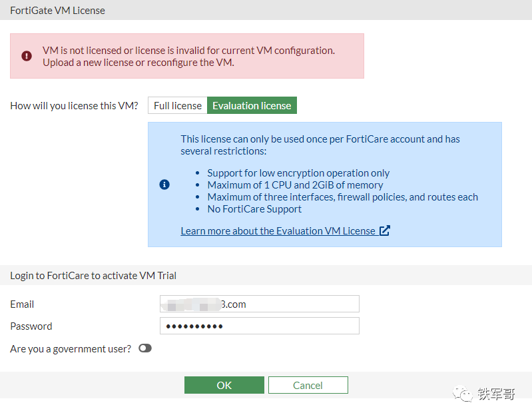Screen dimensions: 532x417
Task: Select the Full license option
Action: [x=178, y=106]
